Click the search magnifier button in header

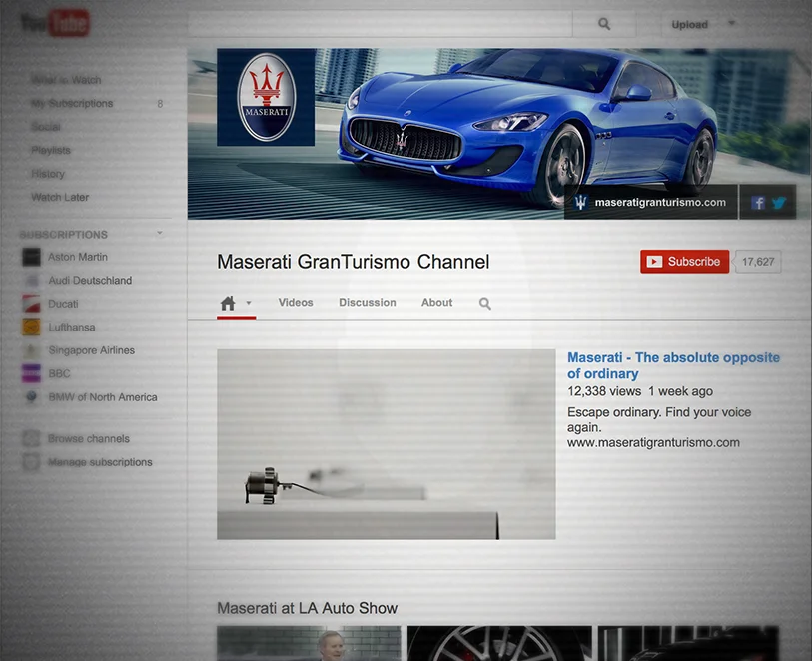pos(604,24)
